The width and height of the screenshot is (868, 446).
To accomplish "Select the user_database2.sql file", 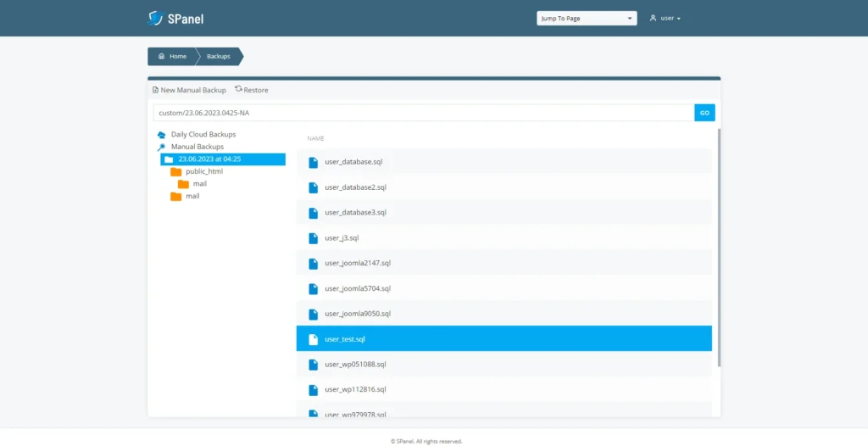I will 504,187.
